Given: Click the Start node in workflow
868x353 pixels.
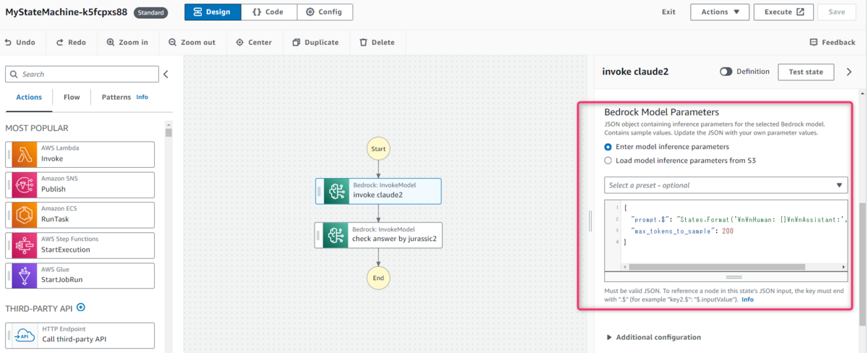Looking at the screenshot, I should [378, 149].
